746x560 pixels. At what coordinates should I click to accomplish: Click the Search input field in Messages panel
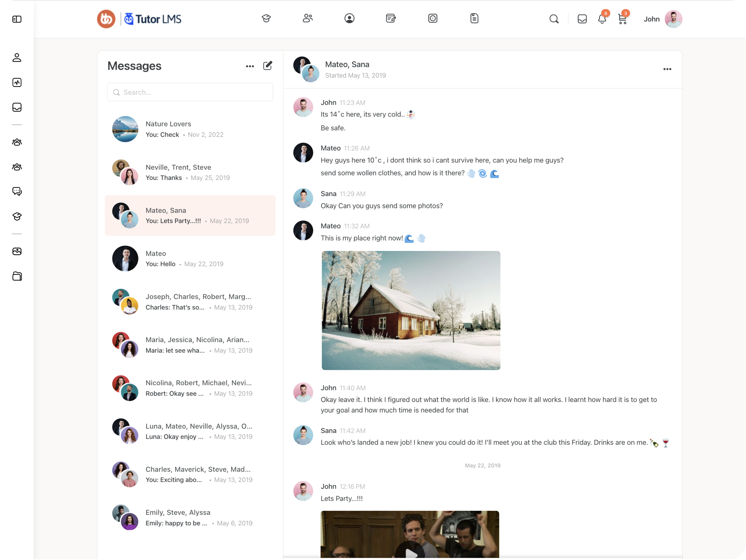190,92
